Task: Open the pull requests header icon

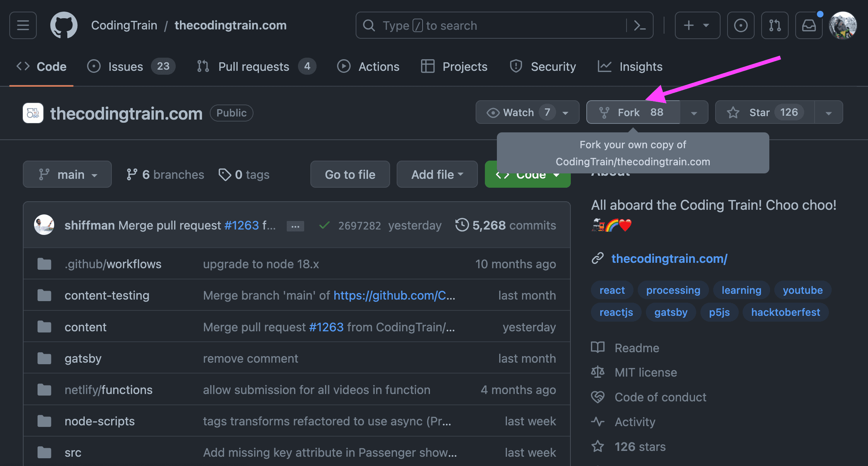Action: click(774, 26)
